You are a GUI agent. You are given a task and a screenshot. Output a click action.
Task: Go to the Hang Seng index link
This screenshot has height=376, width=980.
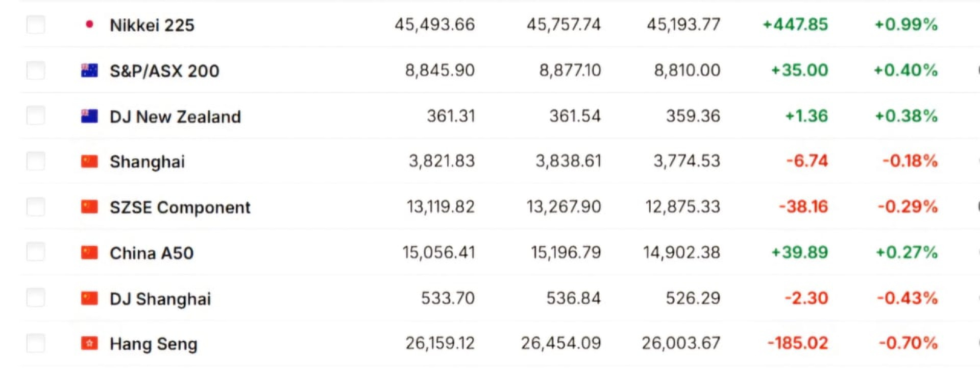tap(153, 344)
